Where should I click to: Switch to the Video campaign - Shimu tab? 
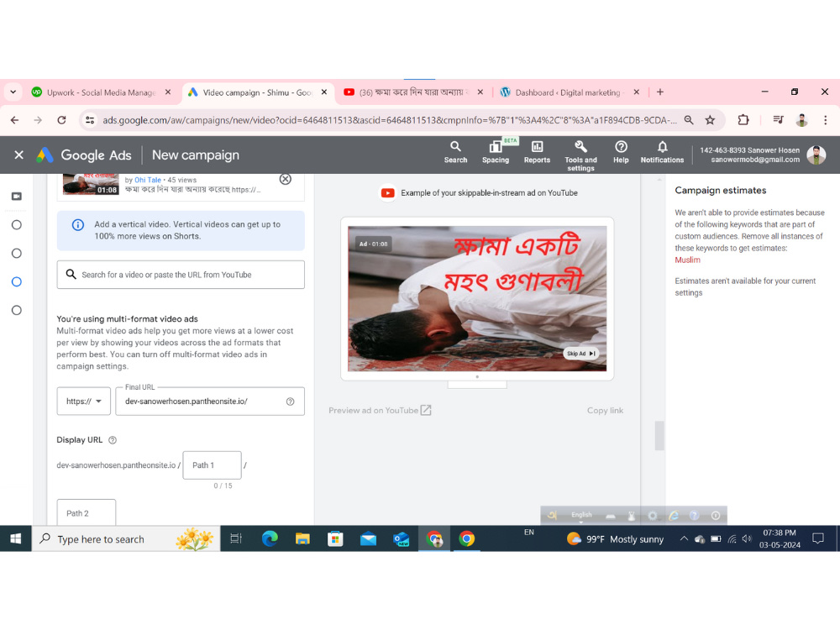coord(257,92)
